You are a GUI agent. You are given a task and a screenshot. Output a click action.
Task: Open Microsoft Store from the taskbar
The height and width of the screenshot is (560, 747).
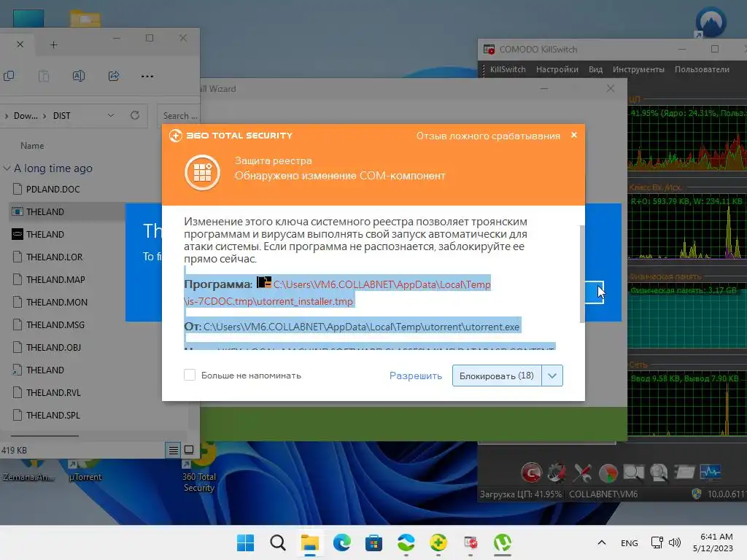(x=374, y=542)
